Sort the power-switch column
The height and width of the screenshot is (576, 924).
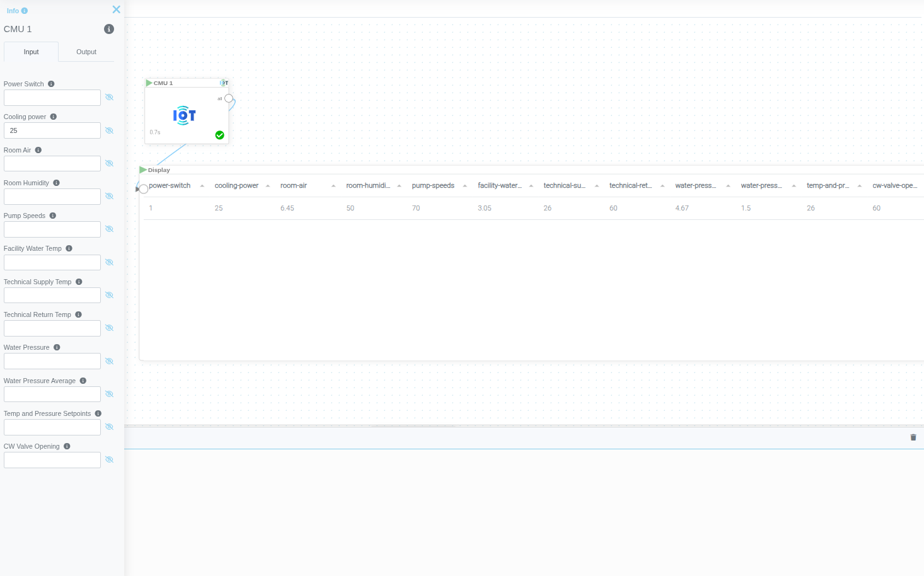(202, 186)
